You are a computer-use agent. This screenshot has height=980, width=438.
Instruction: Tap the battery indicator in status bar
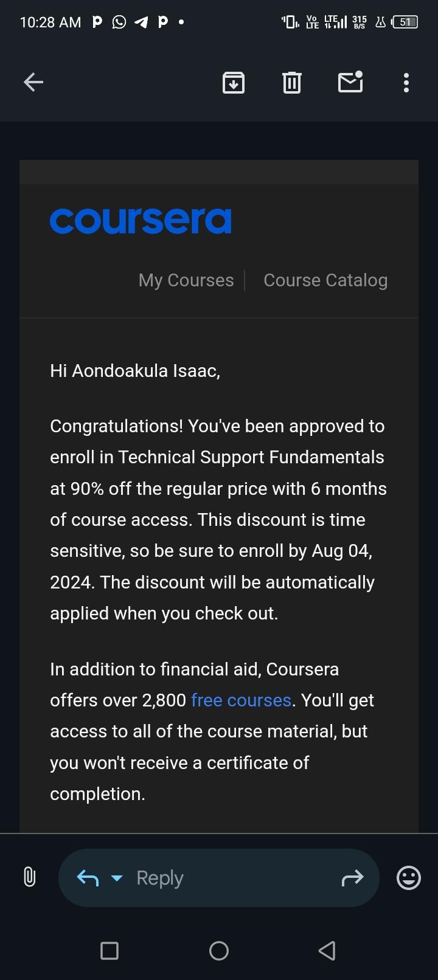(x=405, y=22)
